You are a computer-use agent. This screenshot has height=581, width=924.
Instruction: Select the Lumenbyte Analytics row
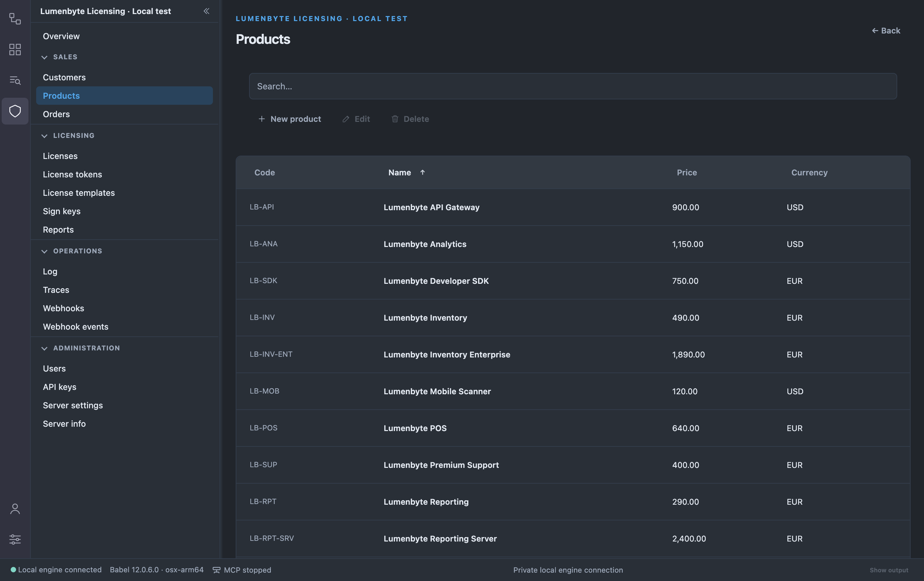coord(573,244)
